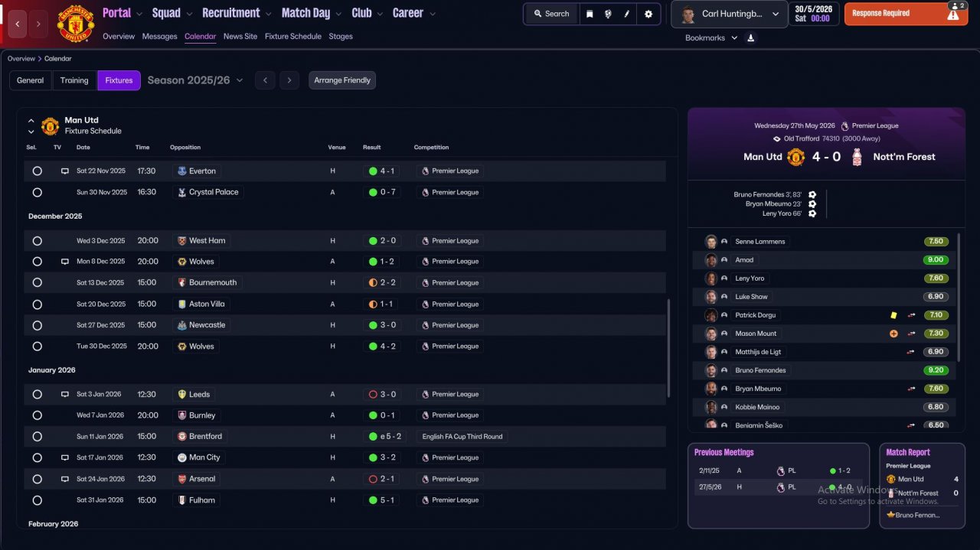Click the injury icon on Mason Mount

click(x=893, y=334)
